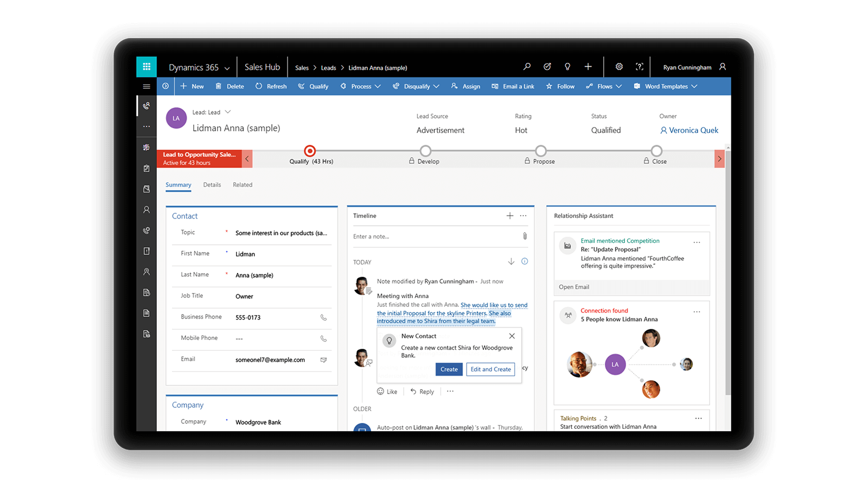Switch to the Details tab
The image size is (868, 488).
pyautogui.click(x=212, y=185)
